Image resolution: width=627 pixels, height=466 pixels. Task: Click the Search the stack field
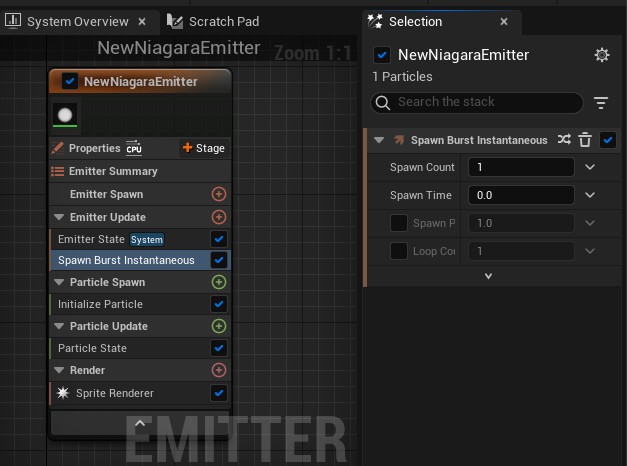click(477, 102)
